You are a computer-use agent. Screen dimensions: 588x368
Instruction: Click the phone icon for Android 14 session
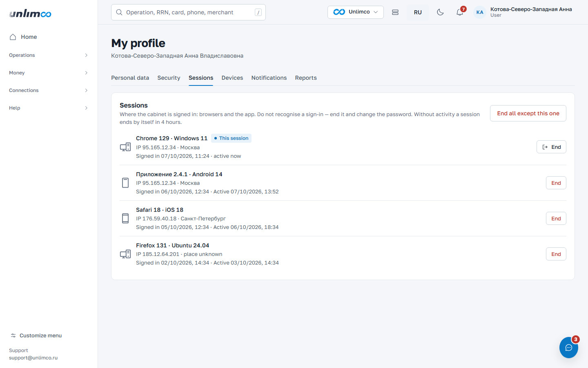pos(125,183)
